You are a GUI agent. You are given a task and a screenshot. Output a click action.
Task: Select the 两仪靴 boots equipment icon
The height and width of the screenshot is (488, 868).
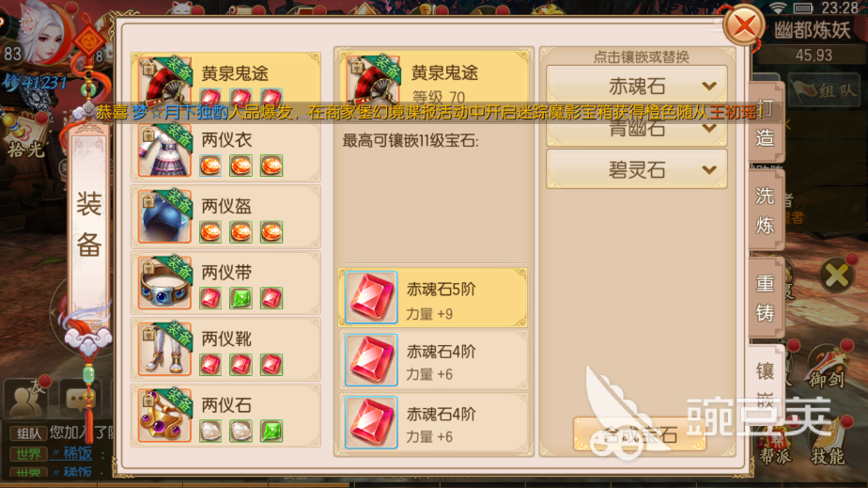pyautogui.click(x=165, y=350)
